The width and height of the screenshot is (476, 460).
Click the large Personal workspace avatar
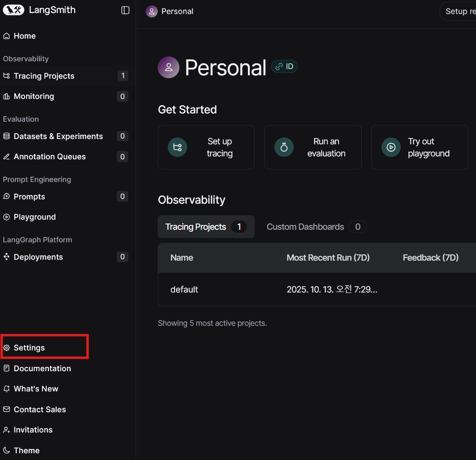click(168, 67)
